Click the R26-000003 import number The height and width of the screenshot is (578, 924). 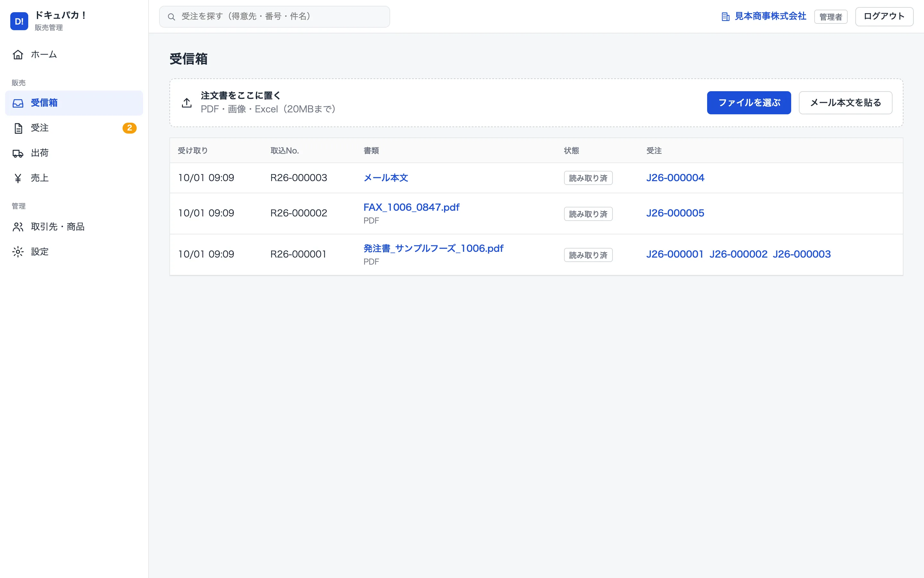[x=299, y=178]
